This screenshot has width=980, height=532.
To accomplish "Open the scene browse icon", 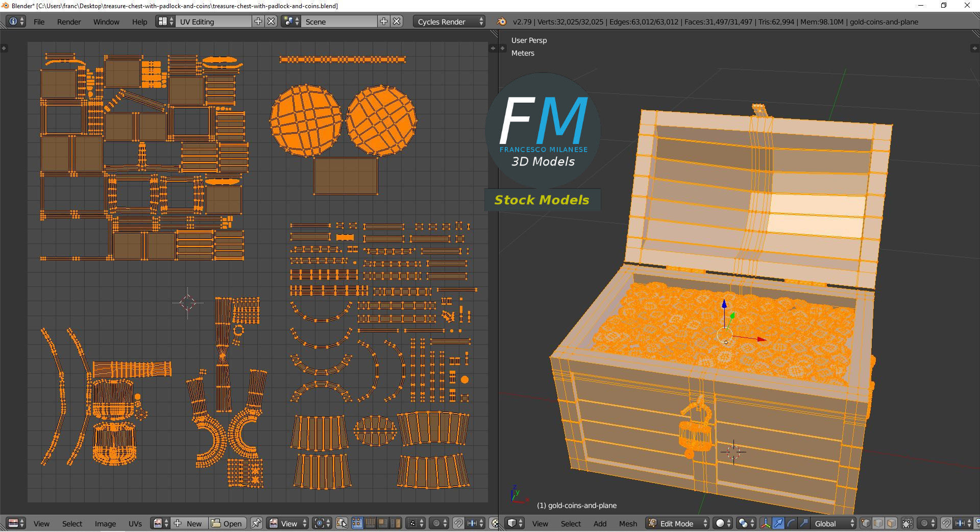I will point(291,21).
